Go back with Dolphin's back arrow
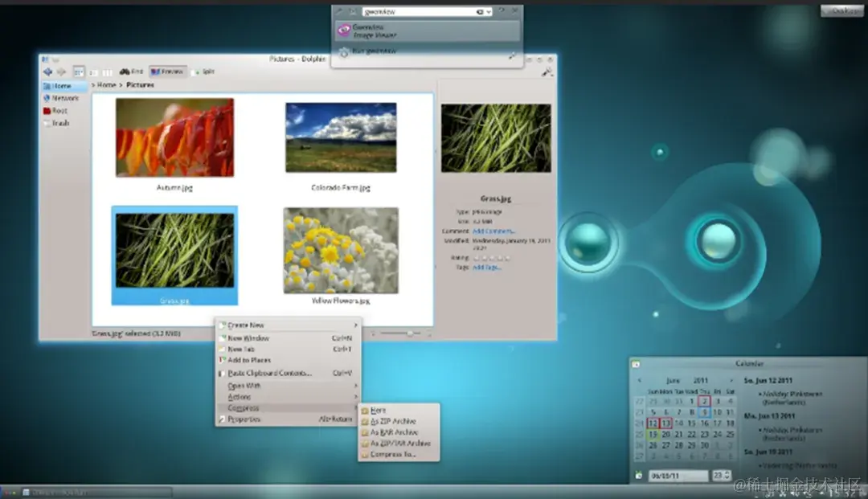 click(x=47, y=72)
